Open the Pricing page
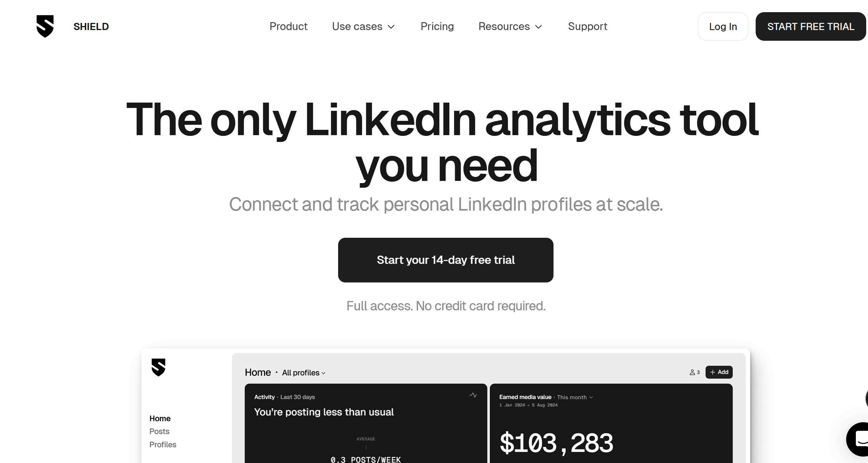The height and width of the screenshot is (463, 868). pos(437,26)
